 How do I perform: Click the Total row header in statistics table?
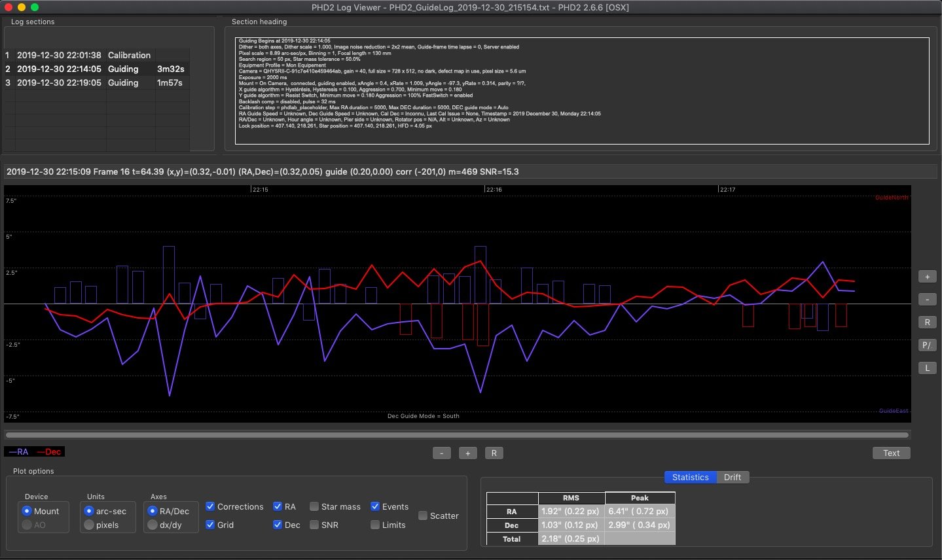512,539
